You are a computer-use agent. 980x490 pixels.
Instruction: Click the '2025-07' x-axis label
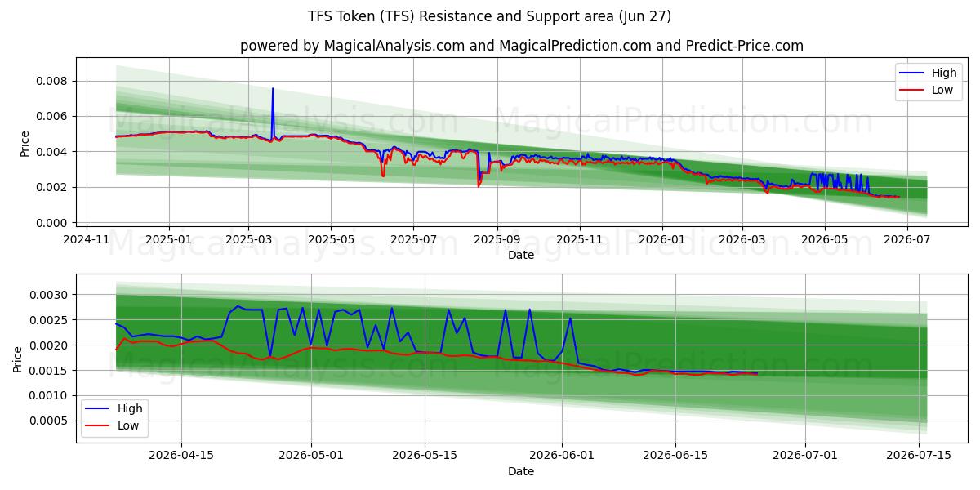coord(413,240)
